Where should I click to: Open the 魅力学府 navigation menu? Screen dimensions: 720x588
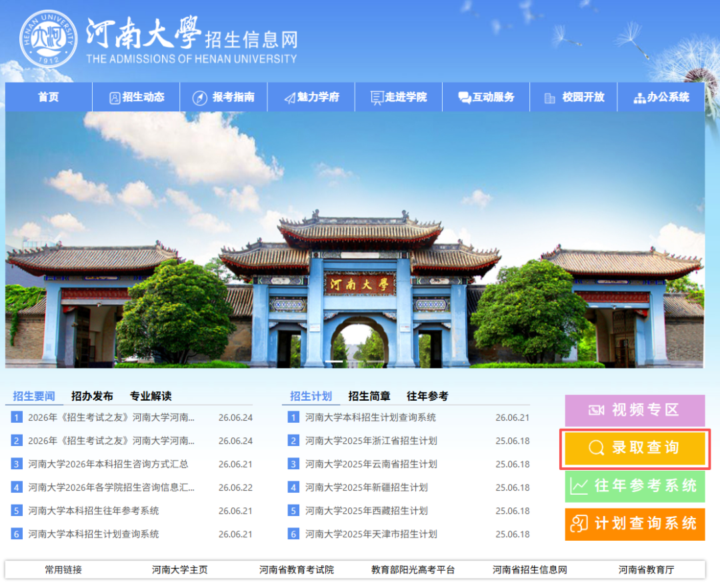[311, 97]
